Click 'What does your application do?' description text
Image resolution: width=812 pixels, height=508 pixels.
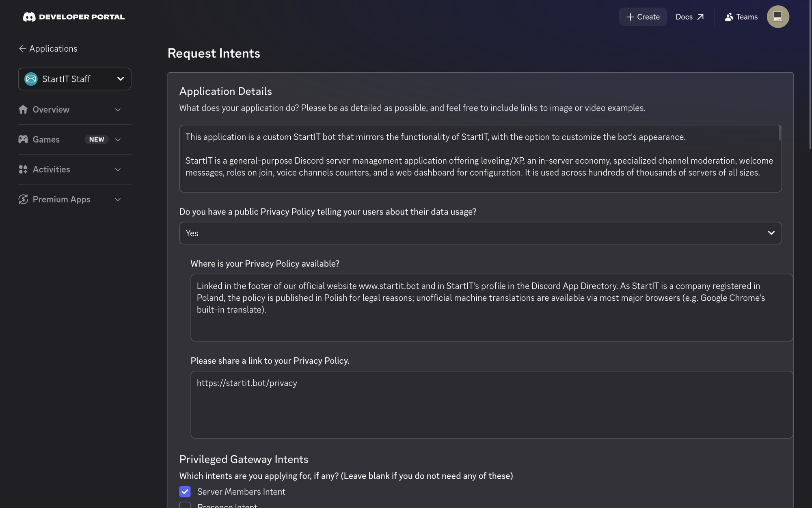pyautogui.click(x=412, y=108)
